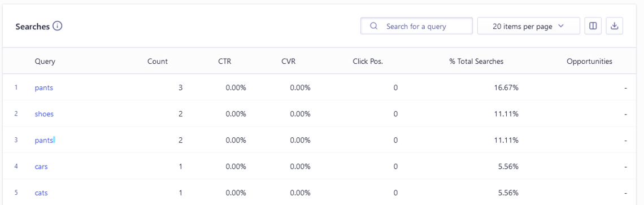The height and width of the screenshot is (205, 644).
Task: Select the 5.56% value in cars row
Action: pyautogui.click(x=508, y=167)
